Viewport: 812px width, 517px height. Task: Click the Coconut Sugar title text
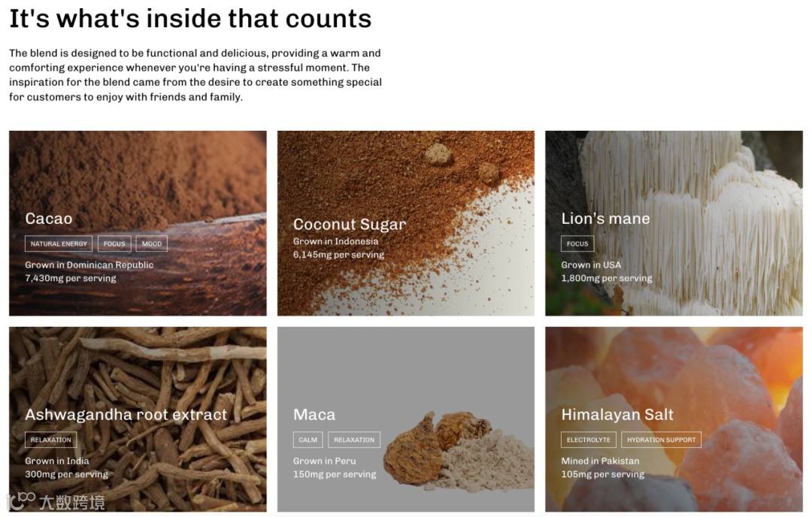350,224
